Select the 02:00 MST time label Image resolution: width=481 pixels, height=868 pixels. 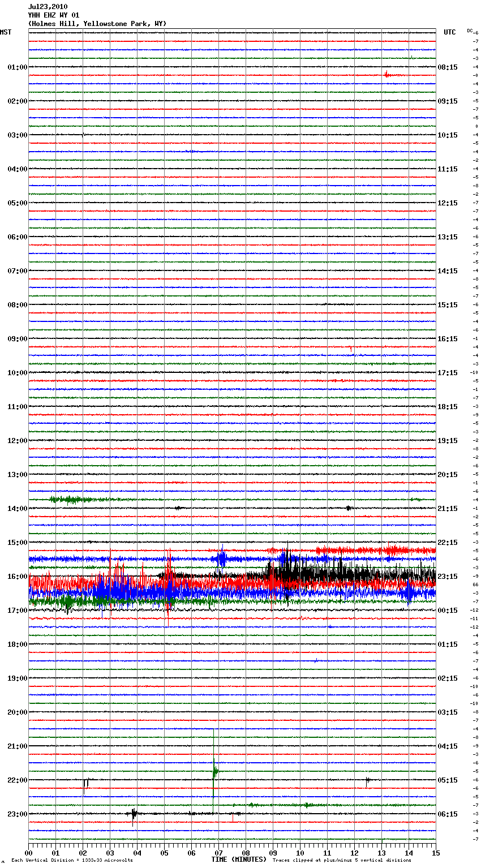(x=18, y=101)
